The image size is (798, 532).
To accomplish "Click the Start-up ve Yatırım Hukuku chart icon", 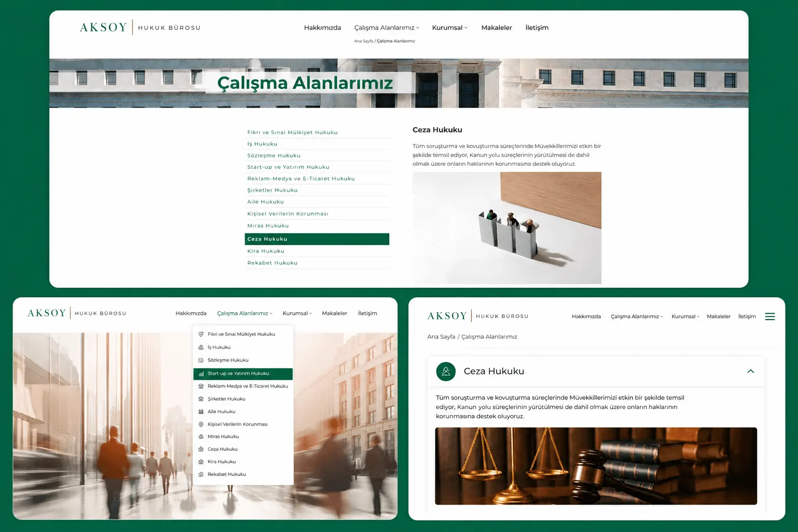I will pos(201,374).
